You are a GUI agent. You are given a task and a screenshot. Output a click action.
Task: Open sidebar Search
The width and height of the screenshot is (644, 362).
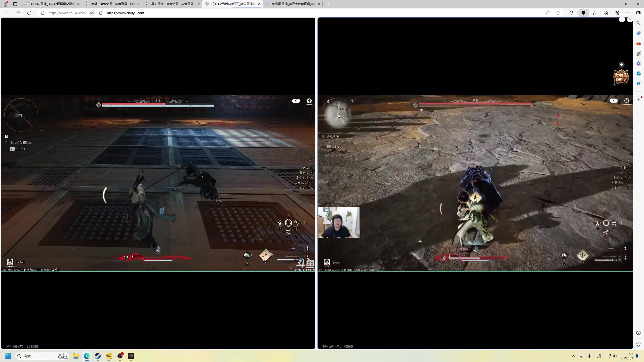(x=638, y=23)
